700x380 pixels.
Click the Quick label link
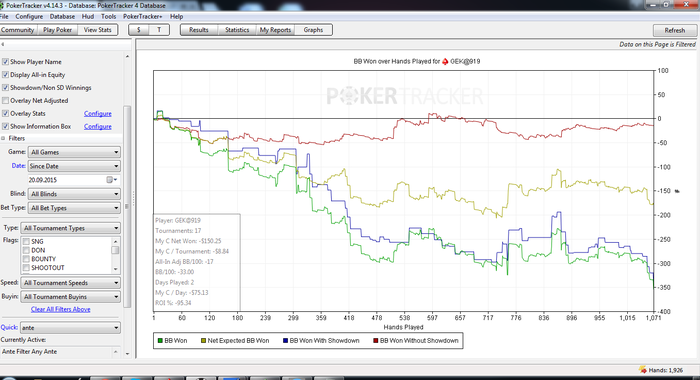pyautogui.click(x=9, y=327)
